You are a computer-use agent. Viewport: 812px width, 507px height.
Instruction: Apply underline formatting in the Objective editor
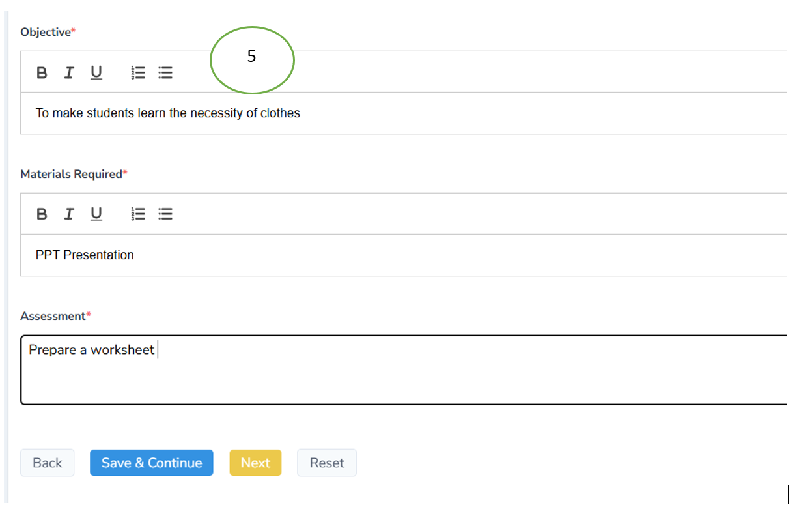[x=96, y=72]
